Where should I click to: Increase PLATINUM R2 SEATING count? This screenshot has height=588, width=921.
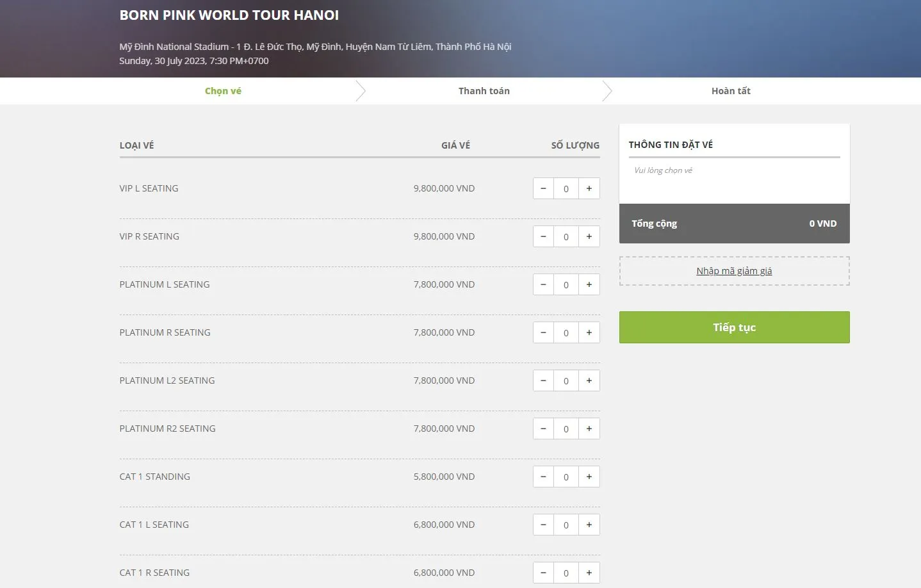589,429
